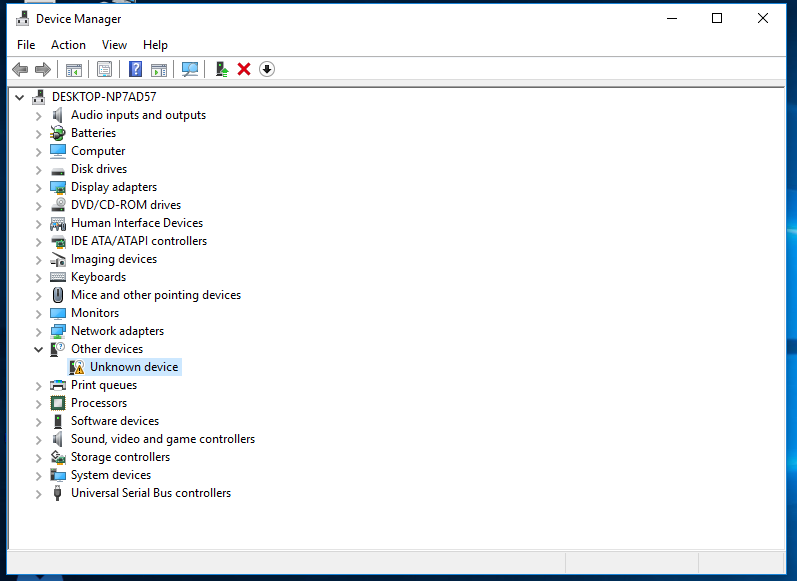Click the blue Help question-mark icon

pos(135,69)
